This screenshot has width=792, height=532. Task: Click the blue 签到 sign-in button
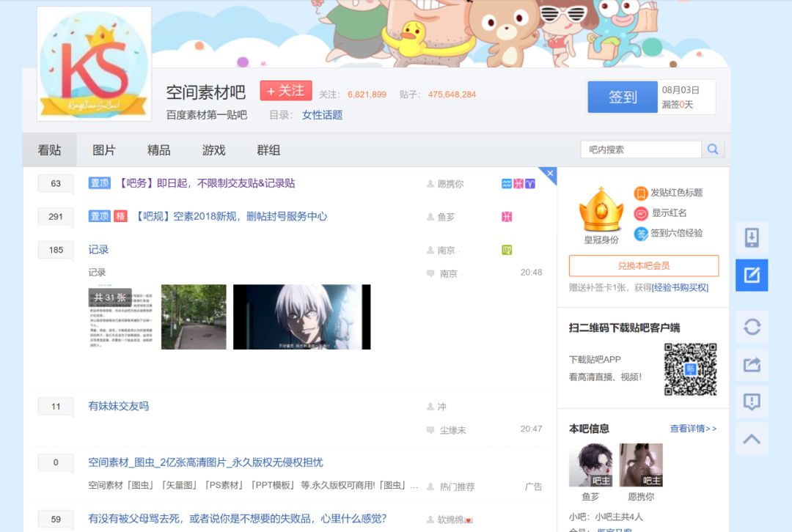pos(621,97)
